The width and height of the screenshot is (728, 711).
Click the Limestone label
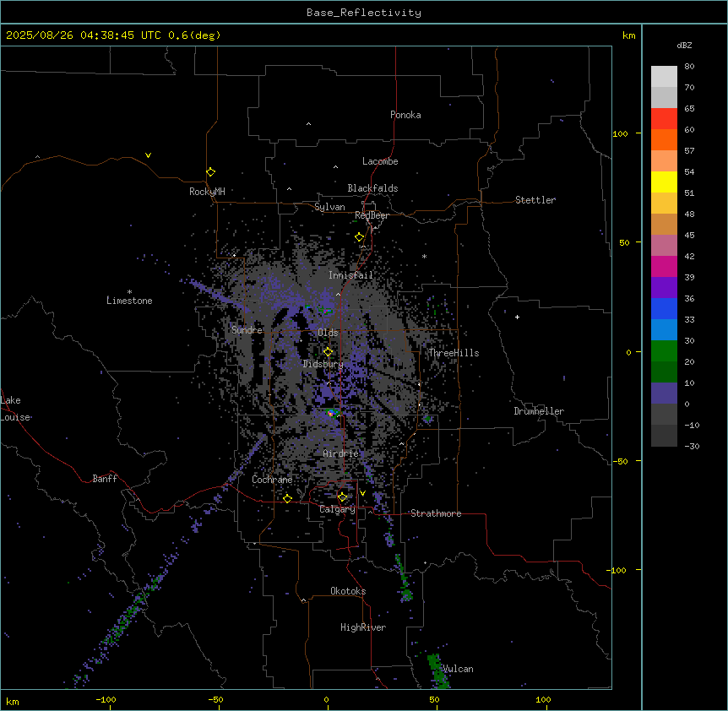click(x=129, y=301)
